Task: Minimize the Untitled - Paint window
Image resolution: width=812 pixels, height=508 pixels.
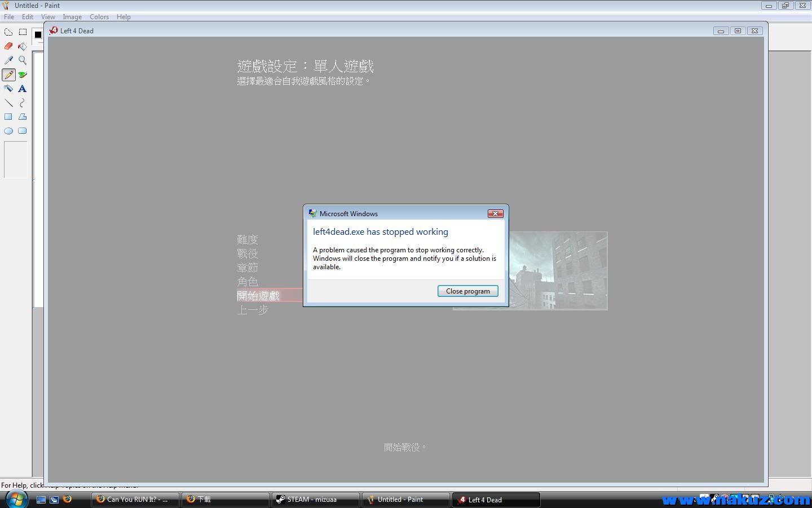Action: coord(769,6)
